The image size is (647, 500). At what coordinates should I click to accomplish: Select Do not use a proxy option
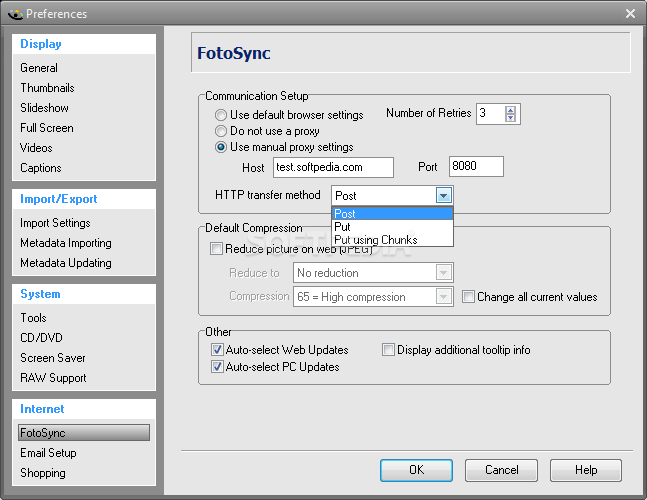tap(221, 131)
